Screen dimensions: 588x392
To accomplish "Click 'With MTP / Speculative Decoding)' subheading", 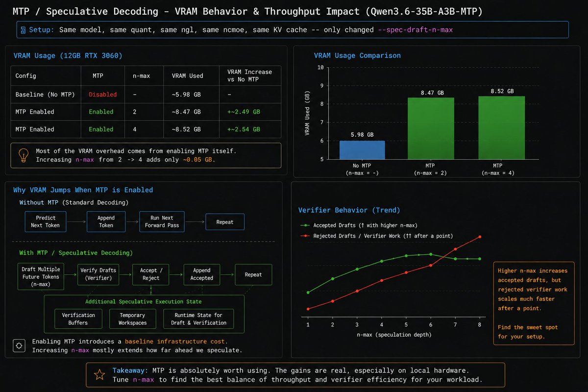I will click(76, 253).
